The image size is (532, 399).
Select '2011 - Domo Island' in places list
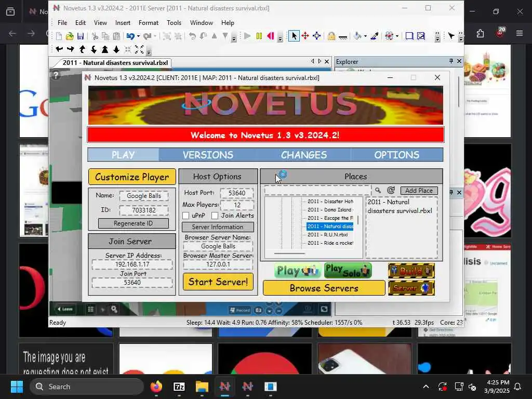pos(330,210)
